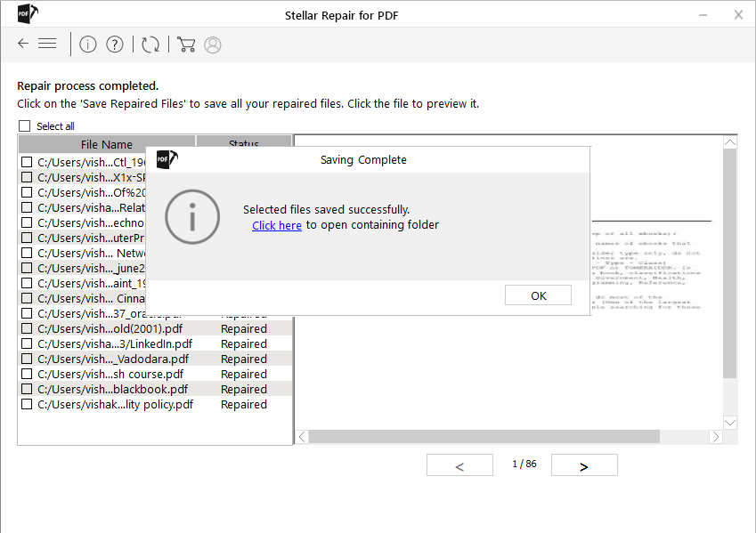Check the box for Netw file
Image resolution: width=756 pixels, height=533 pixels.
(x=27, y=253)
